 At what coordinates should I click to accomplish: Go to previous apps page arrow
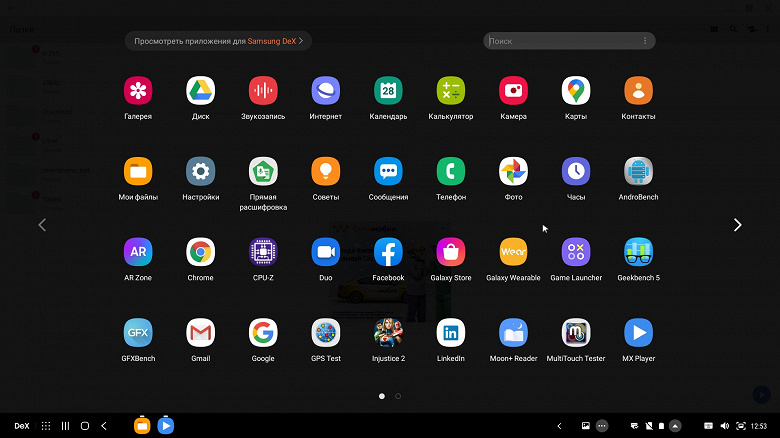click(x=42, y=225)
